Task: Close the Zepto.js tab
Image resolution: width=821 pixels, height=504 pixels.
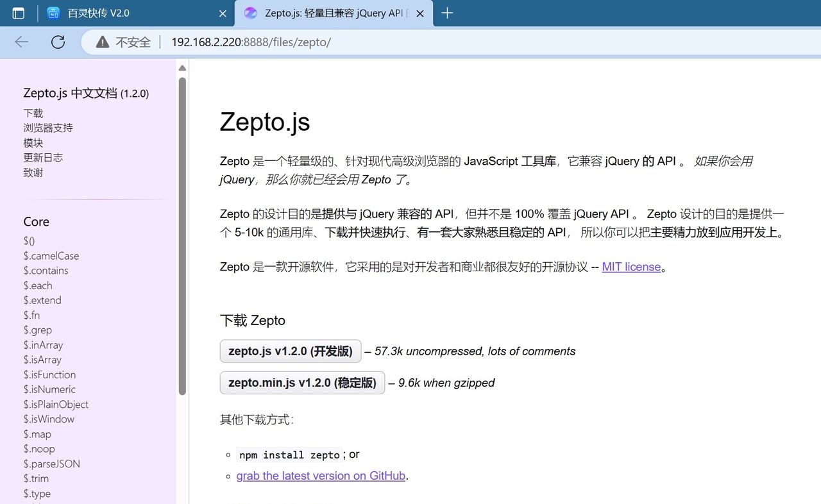Action: tap(420, 13)
